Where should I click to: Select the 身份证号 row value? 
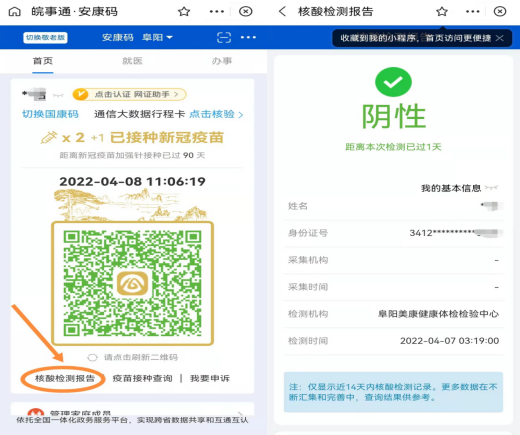pyautogui.click(x=456, y=233)
